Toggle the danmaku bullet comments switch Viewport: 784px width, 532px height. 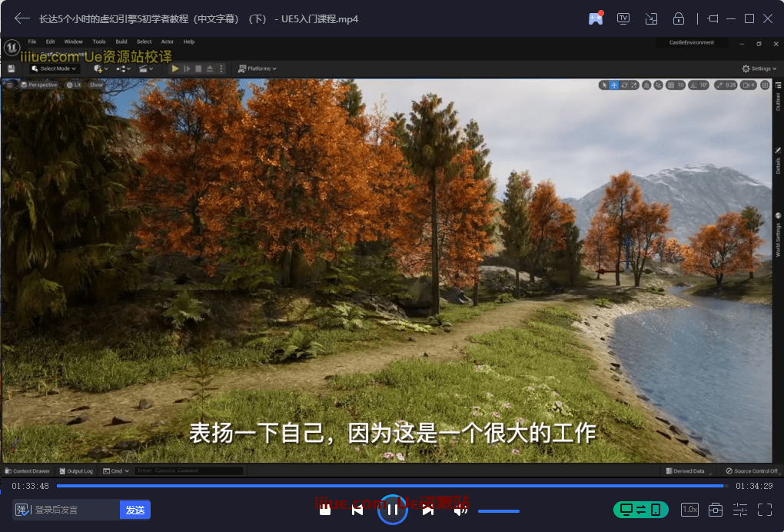(x=22, y=510)
